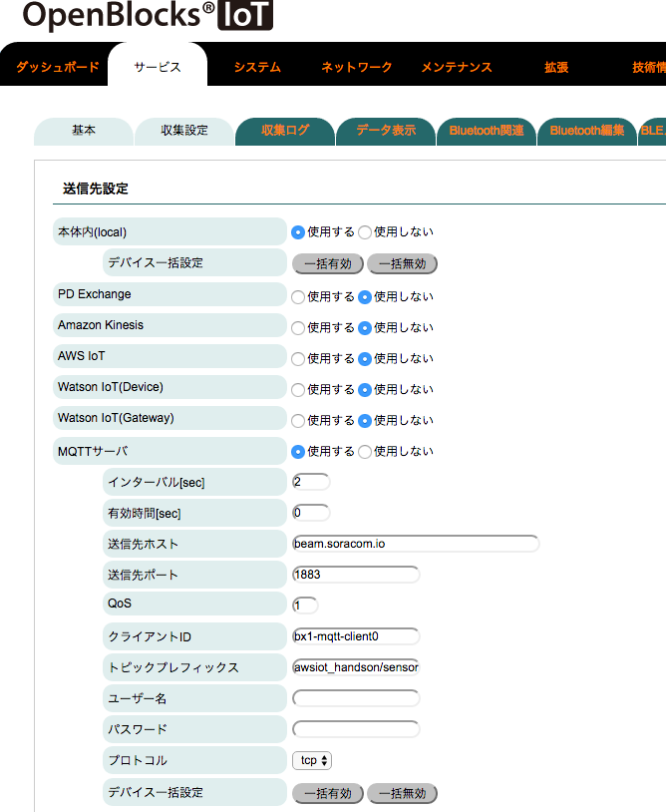666x812 pixels.
Task: Open the 基本 sub-tab
Action: (84, 131)
